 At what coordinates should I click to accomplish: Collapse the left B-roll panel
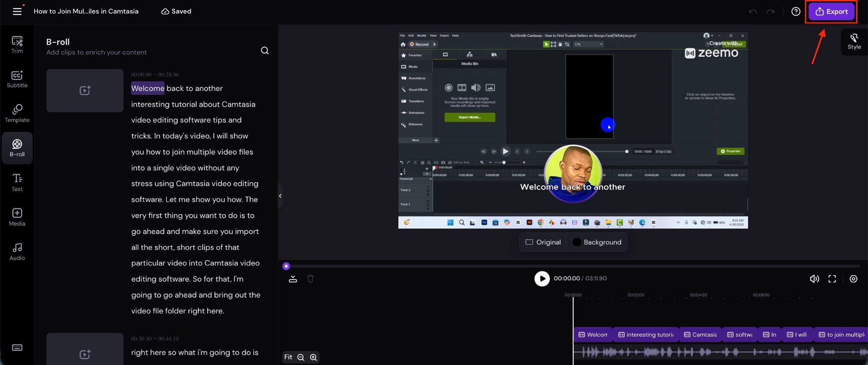click(280, 196)
